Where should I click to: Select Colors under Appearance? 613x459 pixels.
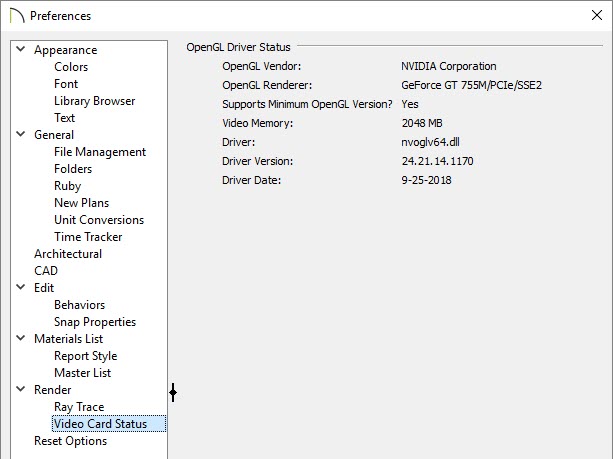pyautogui.click(x=71, y=67)
